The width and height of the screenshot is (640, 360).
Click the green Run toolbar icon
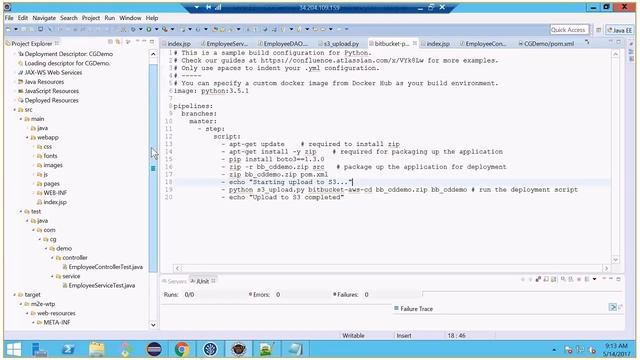click(x=149, y=29)
